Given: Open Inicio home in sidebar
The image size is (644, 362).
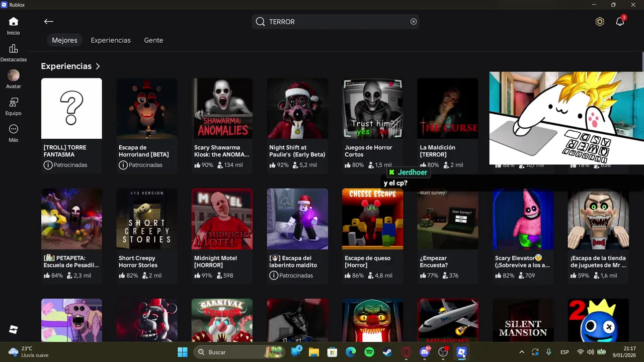Looking at the screenshot, I should [14, 26].
